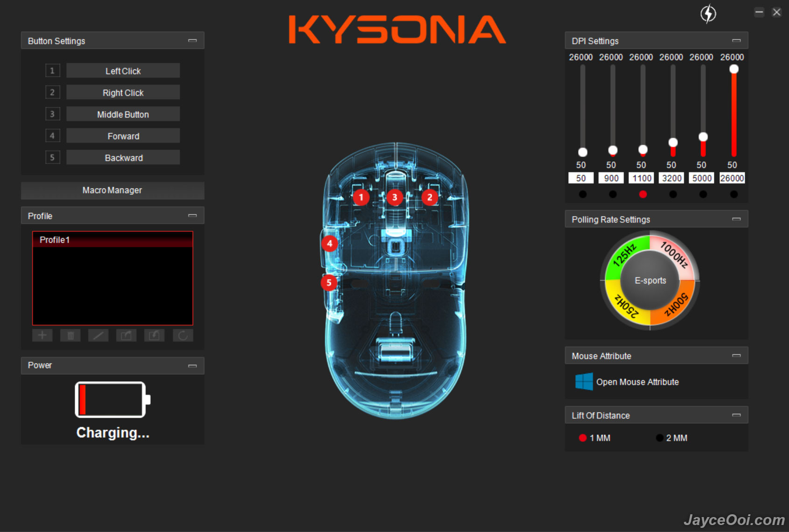Click the number 3 box beside Middle Button

(x=52, y=114)
